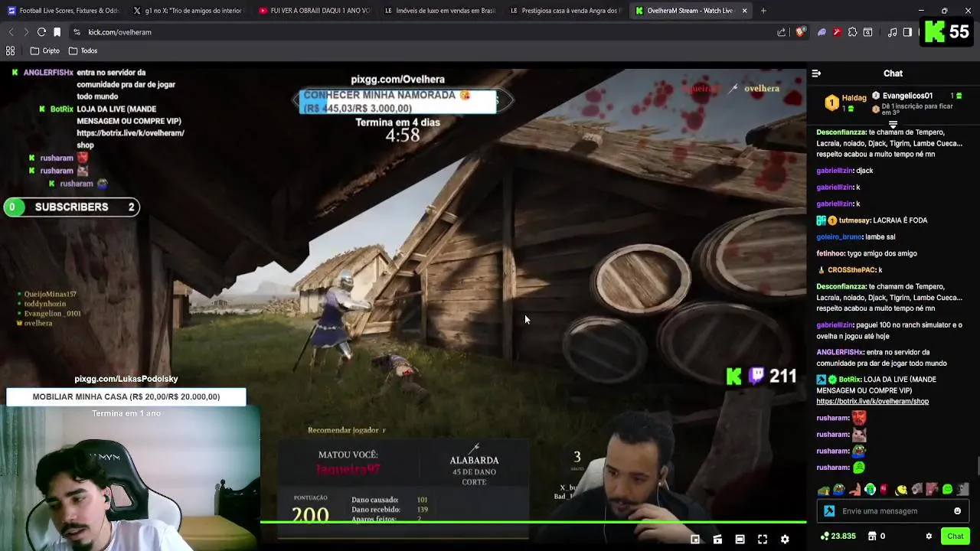
Task: Open the channel points balance 23.835
Action: [x=838, y=536]
